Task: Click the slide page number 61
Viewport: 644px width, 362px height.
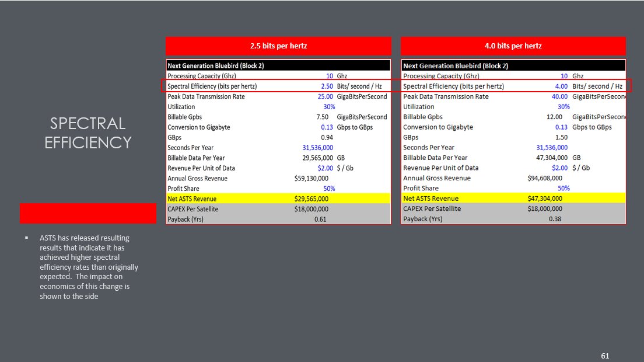Action: [x=605, y=356]
